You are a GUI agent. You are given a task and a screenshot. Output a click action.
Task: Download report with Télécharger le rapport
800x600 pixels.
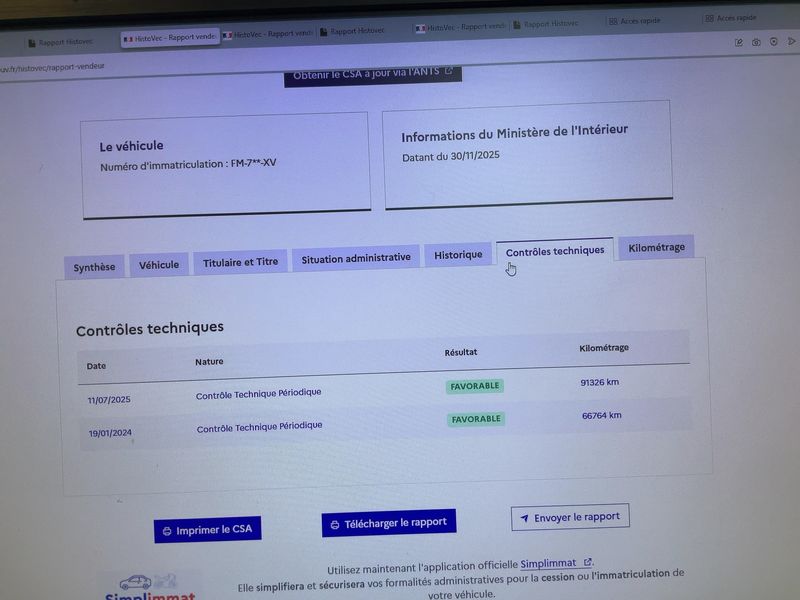pyautogui.click(x=389, y=523)
